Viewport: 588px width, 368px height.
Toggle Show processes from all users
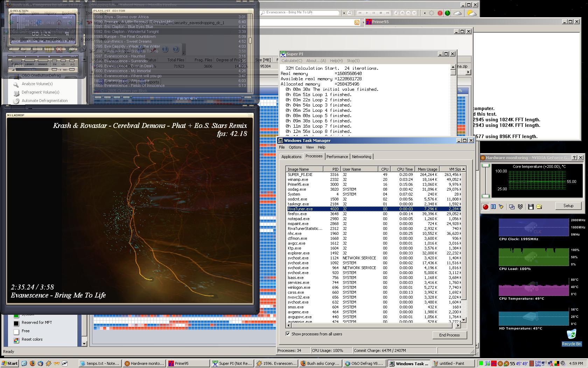point(288,334)
